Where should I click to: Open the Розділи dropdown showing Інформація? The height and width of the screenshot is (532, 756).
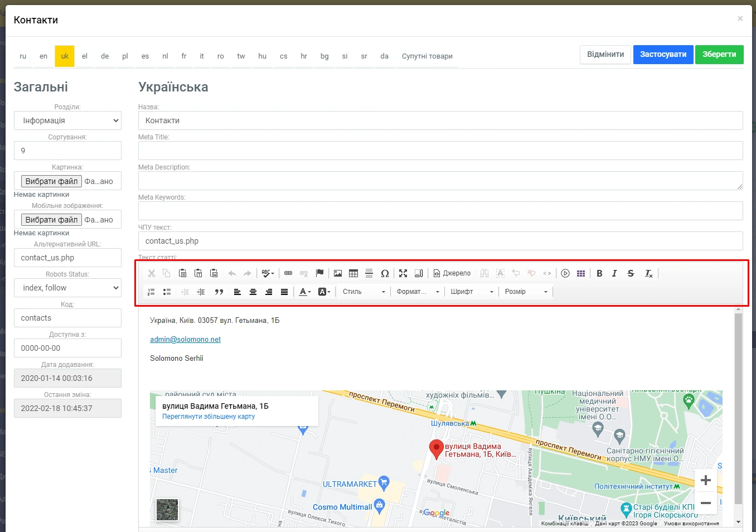click(67, 120)
